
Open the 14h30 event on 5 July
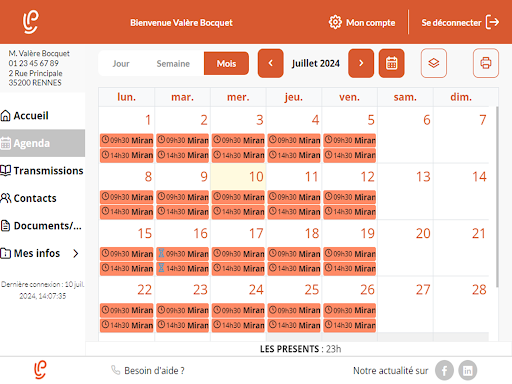pos(350,155)
